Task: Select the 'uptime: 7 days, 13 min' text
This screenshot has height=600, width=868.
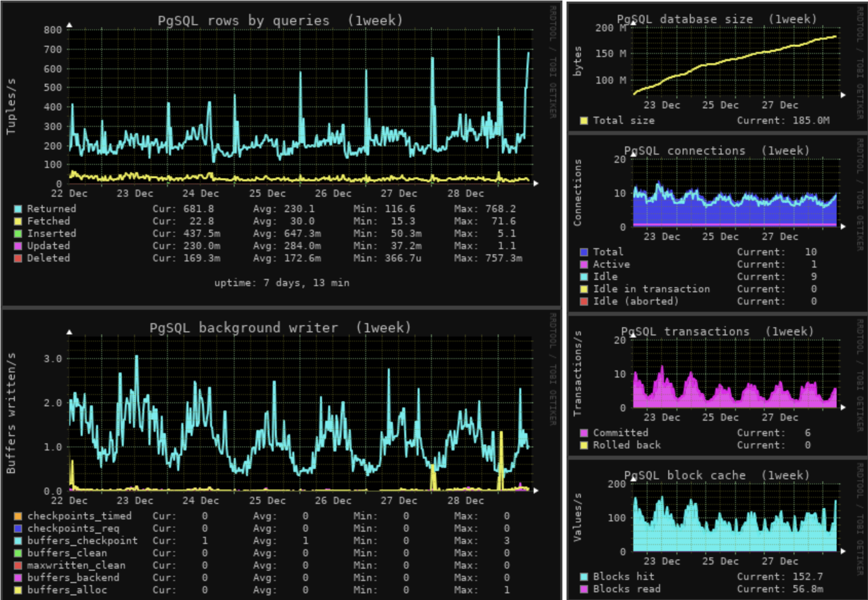Action: (281, 283)
